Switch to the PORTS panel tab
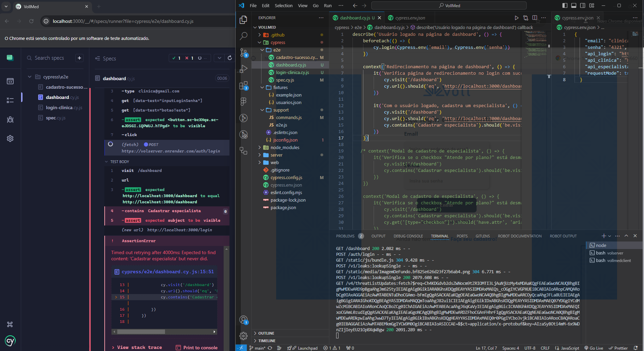 [462, 236]
